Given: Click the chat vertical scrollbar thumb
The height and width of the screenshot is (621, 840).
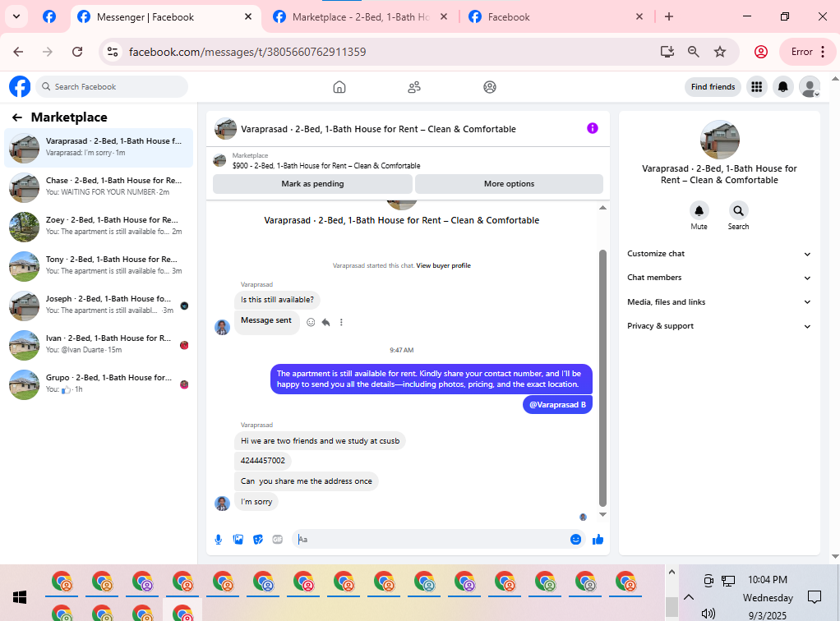Looking at the screenshot, I should [x=602, y=378].
